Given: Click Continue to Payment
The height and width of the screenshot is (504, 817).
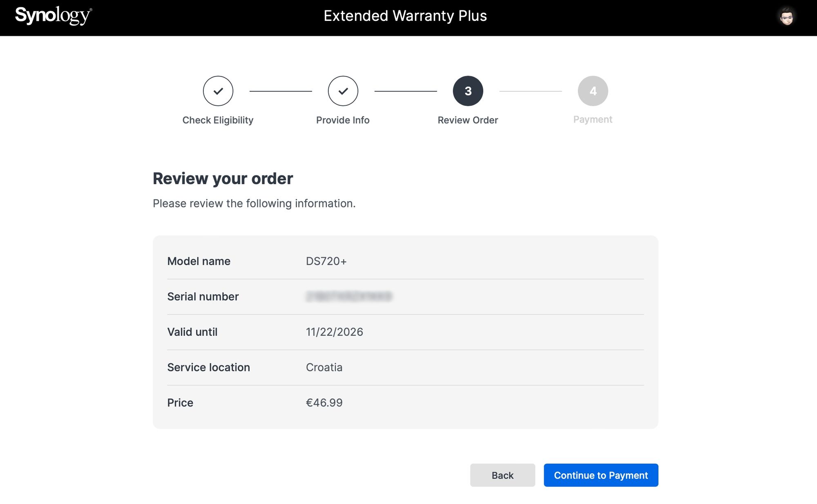Looking at the screenshot, I should coord(601,475).
